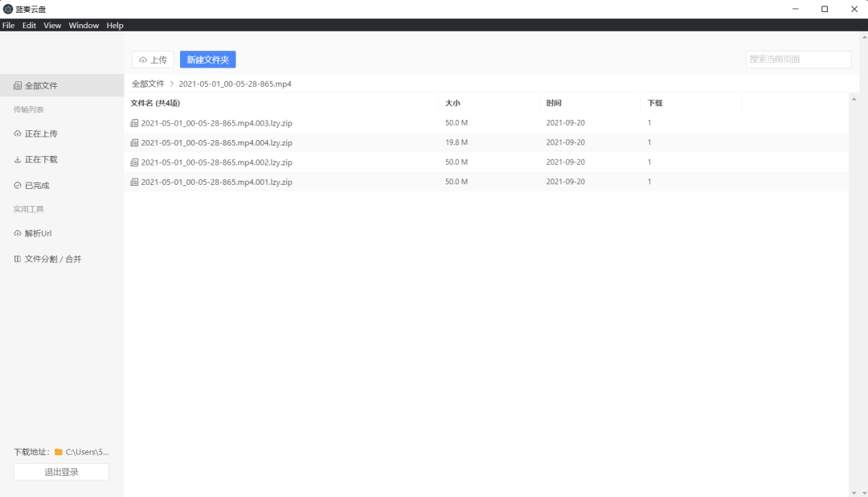The width and height of the screenshot is (868, 497).
Task: Open the 解析Url tool
Action: (38, 233)
